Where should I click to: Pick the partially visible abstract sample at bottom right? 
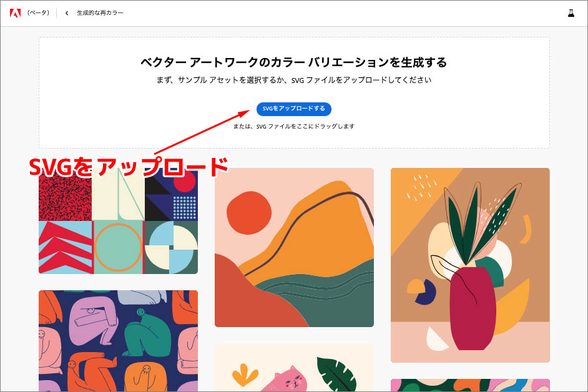[470, 385]
